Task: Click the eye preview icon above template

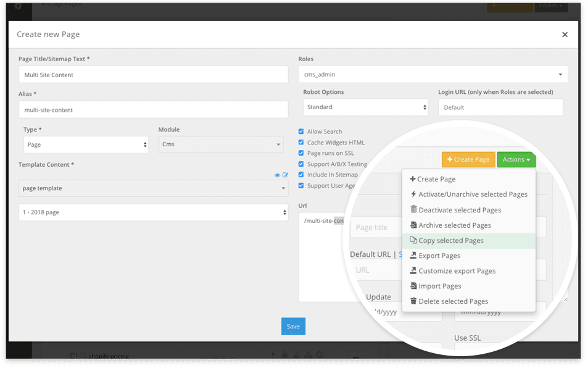Action: tap(278, 175)
